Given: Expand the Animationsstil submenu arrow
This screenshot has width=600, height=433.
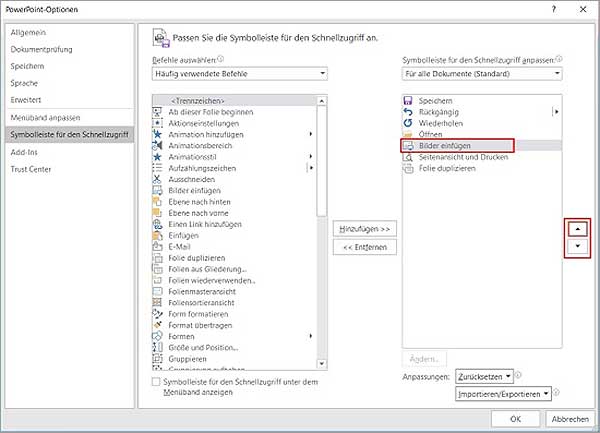Looking at the screenshot, I should (311, 156).
